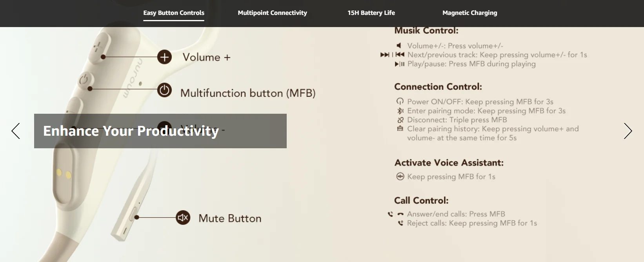Click the Bluetooth icon beside Enter pairing mode
The width and height of the screenshot is (644, 262).
pos(400,111)
